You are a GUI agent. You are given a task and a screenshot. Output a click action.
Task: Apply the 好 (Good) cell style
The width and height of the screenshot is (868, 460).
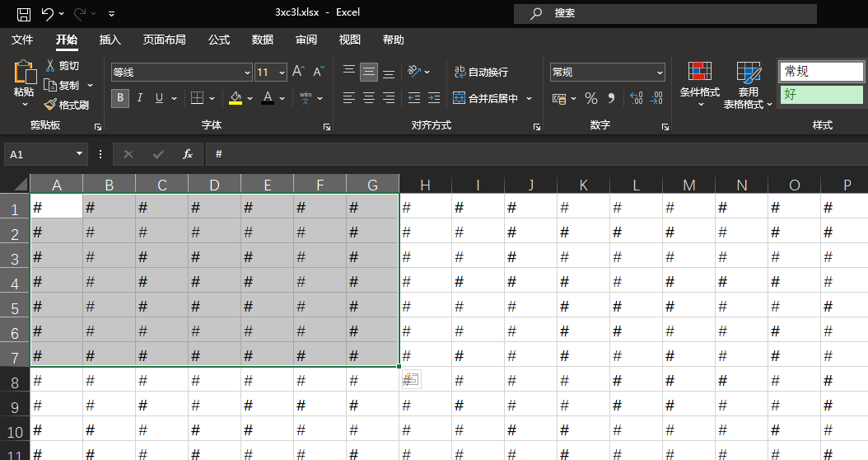(821, 95)
